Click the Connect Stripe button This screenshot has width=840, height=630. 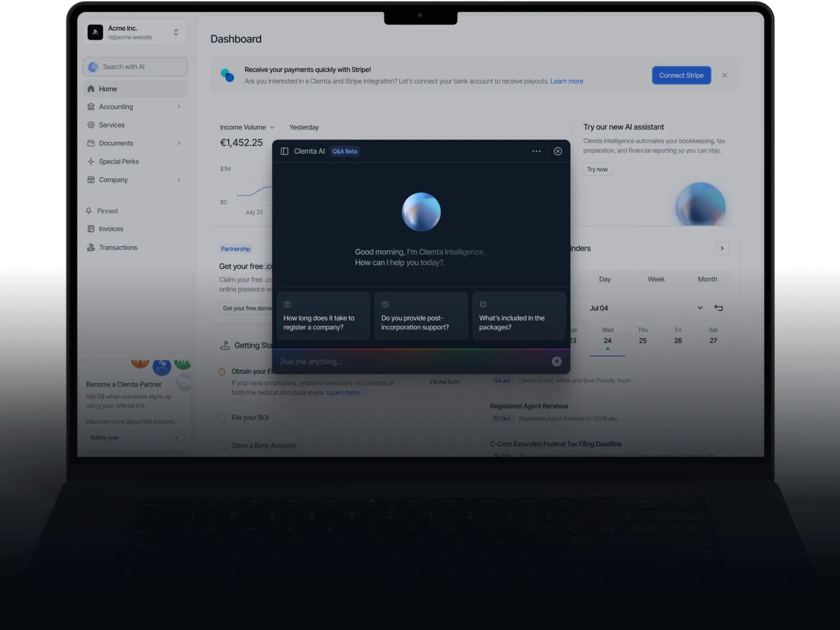tap(681, 75)
